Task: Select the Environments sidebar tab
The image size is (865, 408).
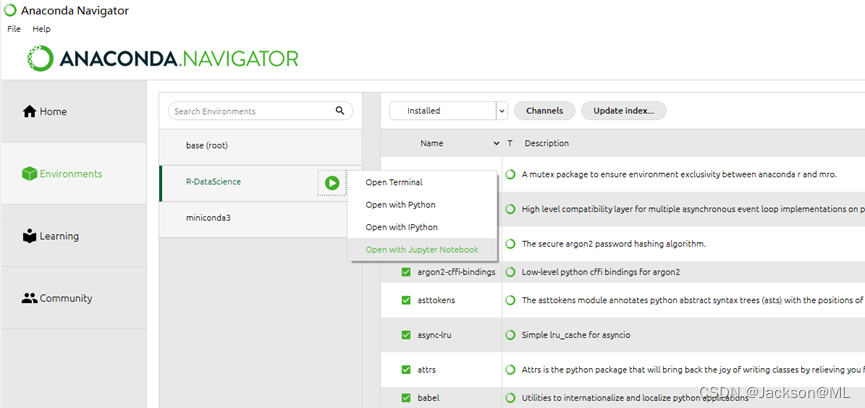Action: click(x=73, y=174)
